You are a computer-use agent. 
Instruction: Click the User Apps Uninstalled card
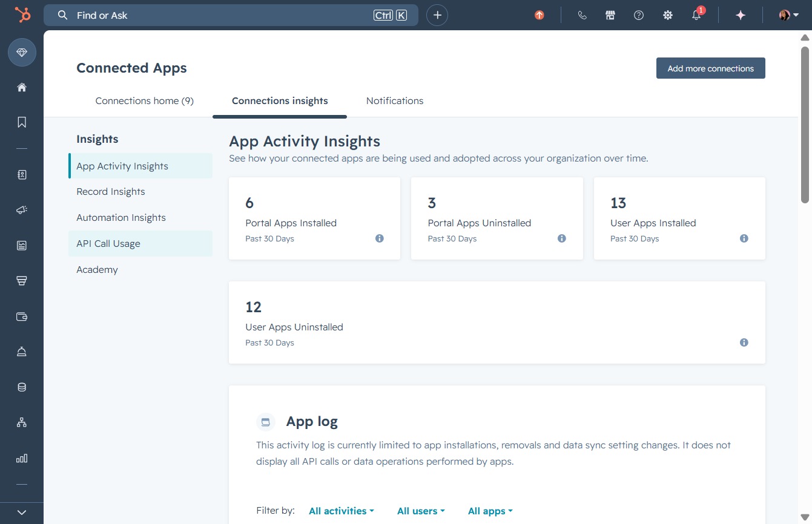(497, 323)
